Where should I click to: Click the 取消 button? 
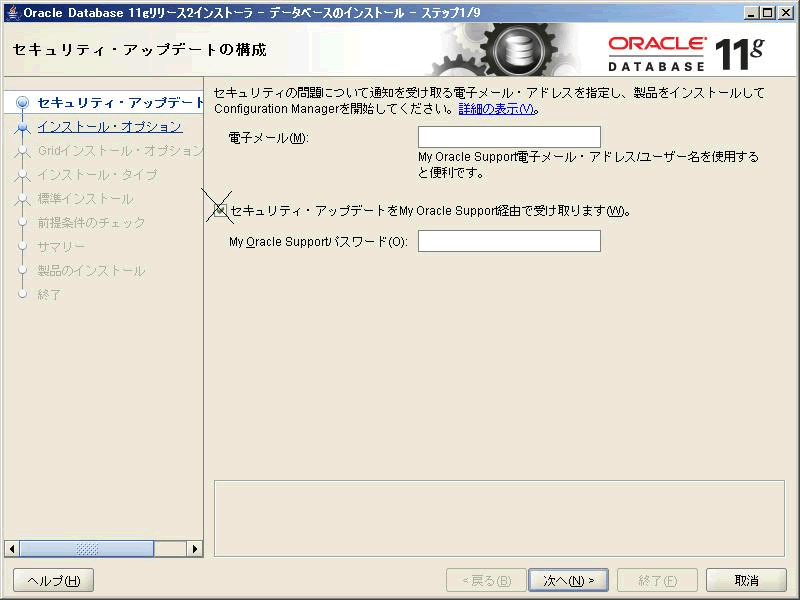coord(746,581)
